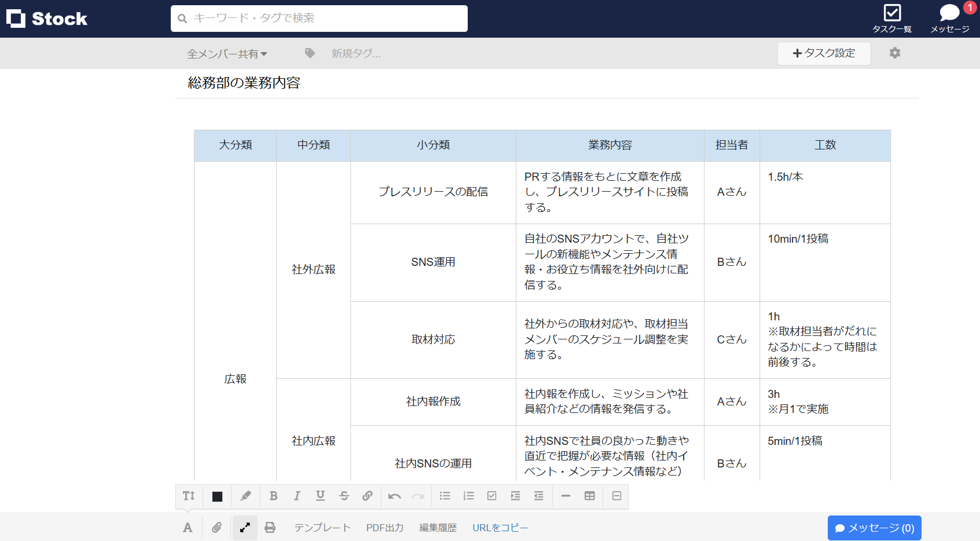This screenshot has height=541, width=980.
Task: Click PDF出力 to export
Action: [385, 528]
